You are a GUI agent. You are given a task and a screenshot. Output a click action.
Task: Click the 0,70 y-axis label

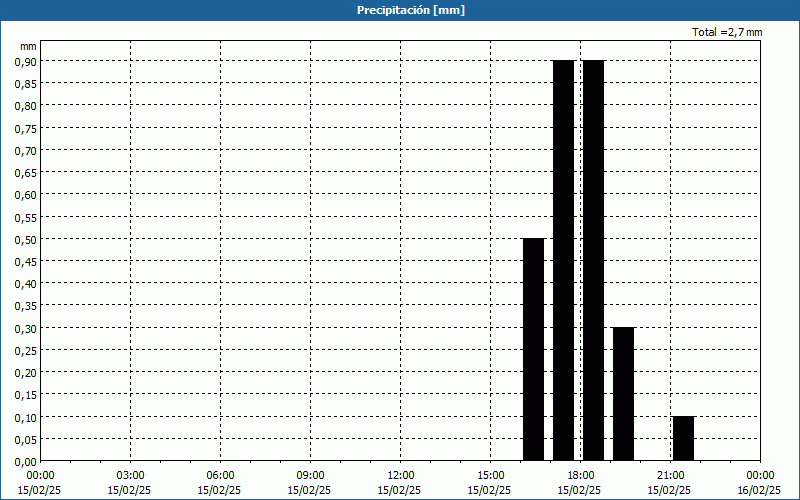(26, 150)
